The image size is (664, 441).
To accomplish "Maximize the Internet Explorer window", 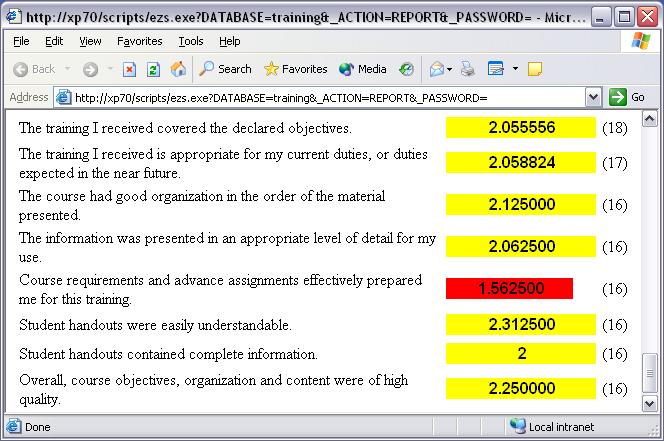I will [x=624, y=17].
